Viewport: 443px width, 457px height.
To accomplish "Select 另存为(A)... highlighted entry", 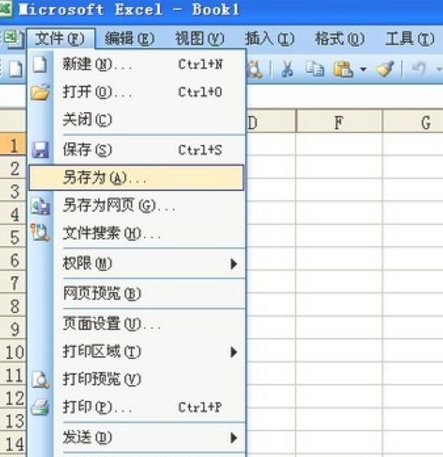I will [x=137, y=178].
